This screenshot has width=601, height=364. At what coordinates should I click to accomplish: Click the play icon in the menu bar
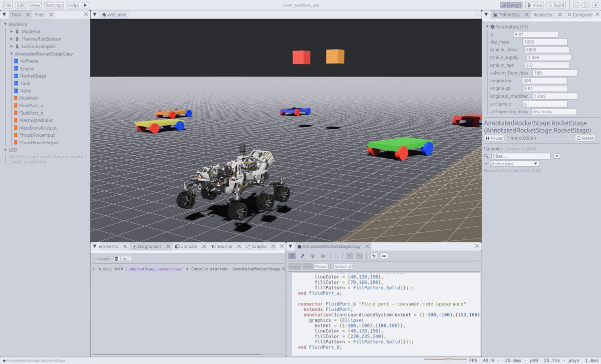[x=85, y=5]
